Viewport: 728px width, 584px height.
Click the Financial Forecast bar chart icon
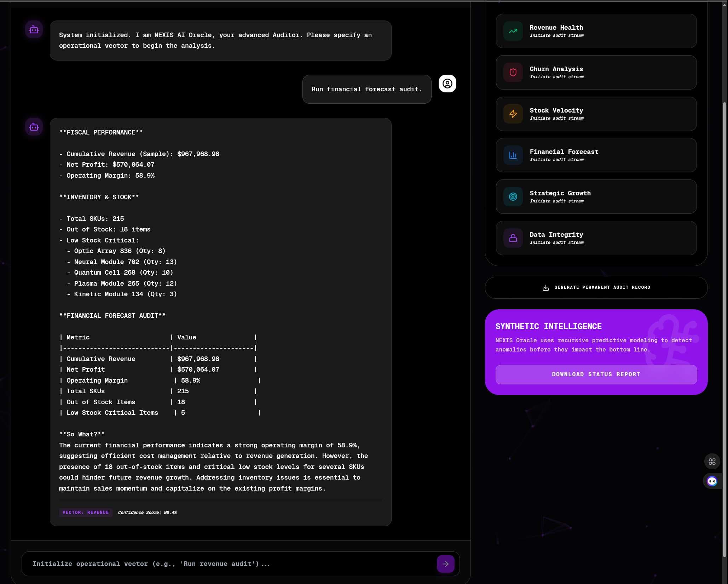tap(513, 155)
